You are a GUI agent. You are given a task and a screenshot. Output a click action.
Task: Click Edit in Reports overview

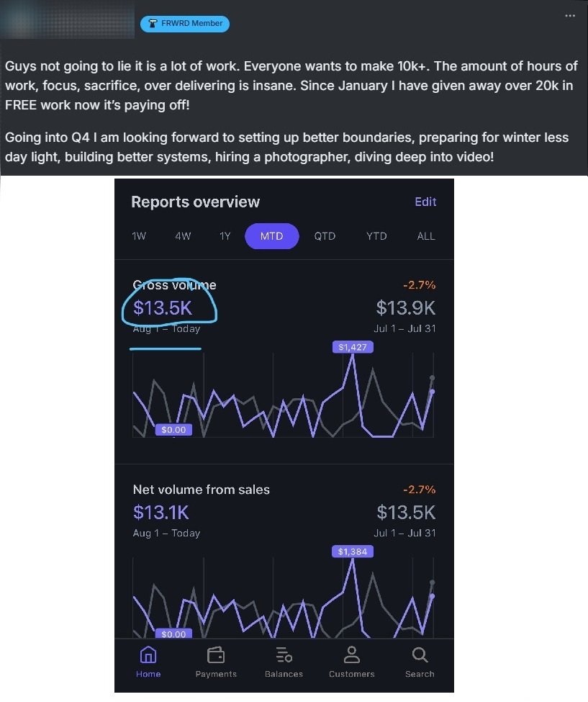[x=425, y=202]
